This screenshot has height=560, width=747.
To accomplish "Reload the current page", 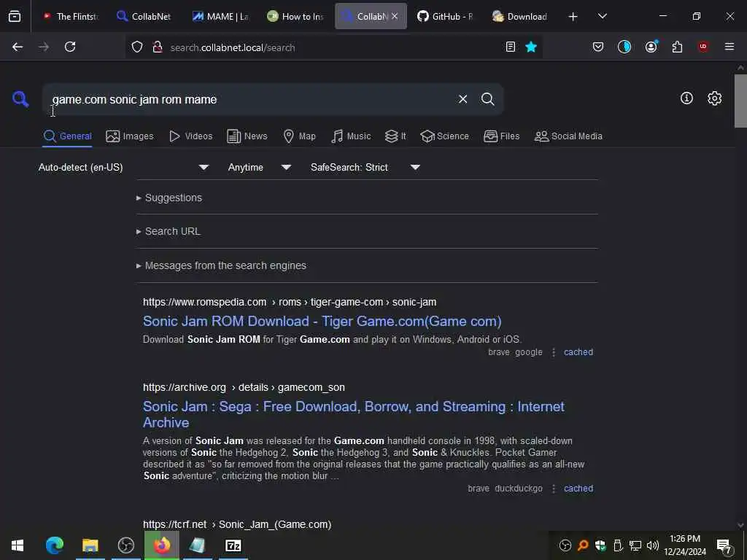I will [70, 47].
